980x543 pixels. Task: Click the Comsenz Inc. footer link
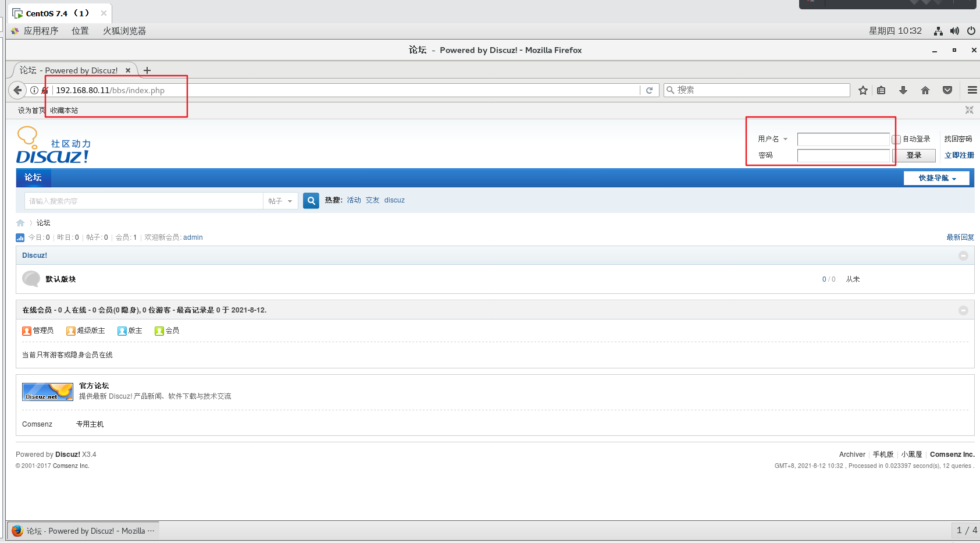(952, 455)
